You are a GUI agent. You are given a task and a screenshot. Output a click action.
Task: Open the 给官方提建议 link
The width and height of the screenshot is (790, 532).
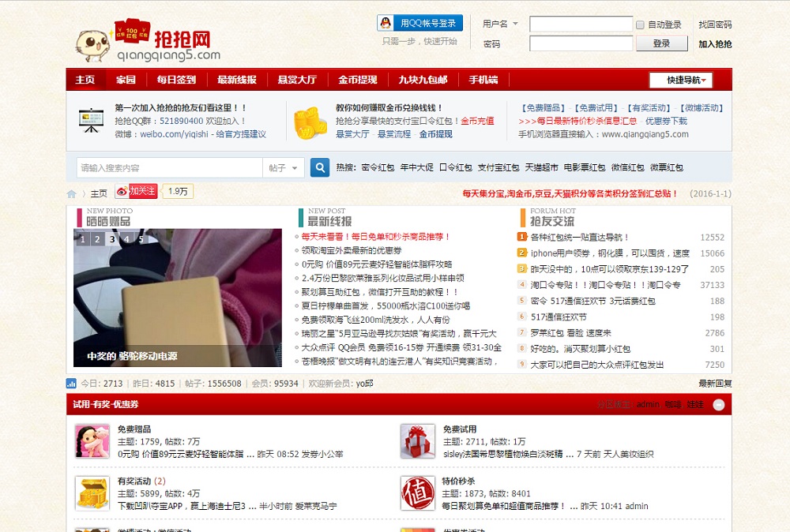[241, 134]
